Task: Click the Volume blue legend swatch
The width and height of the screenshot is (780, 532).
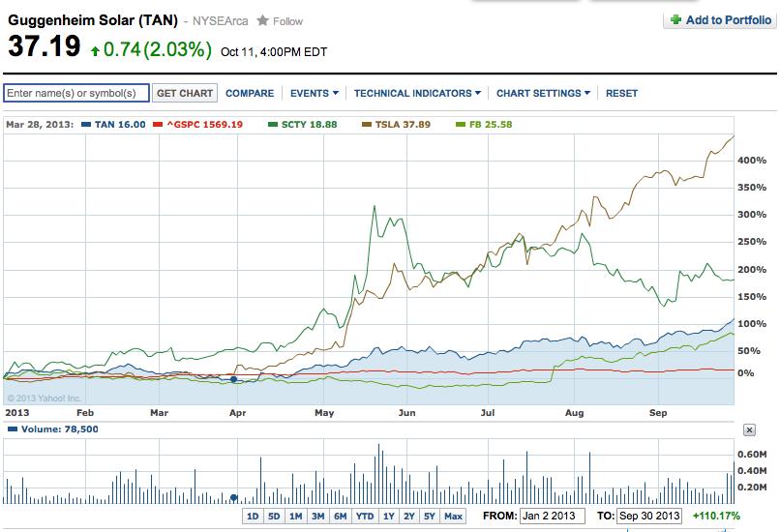Action: point(13,429)
